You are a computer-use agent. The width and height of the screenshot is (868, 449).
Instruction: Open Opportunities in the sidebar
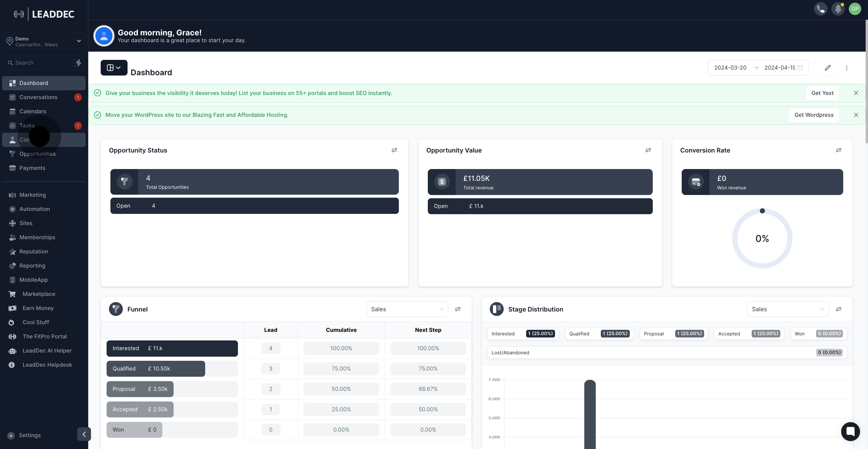tap(44, 154)
